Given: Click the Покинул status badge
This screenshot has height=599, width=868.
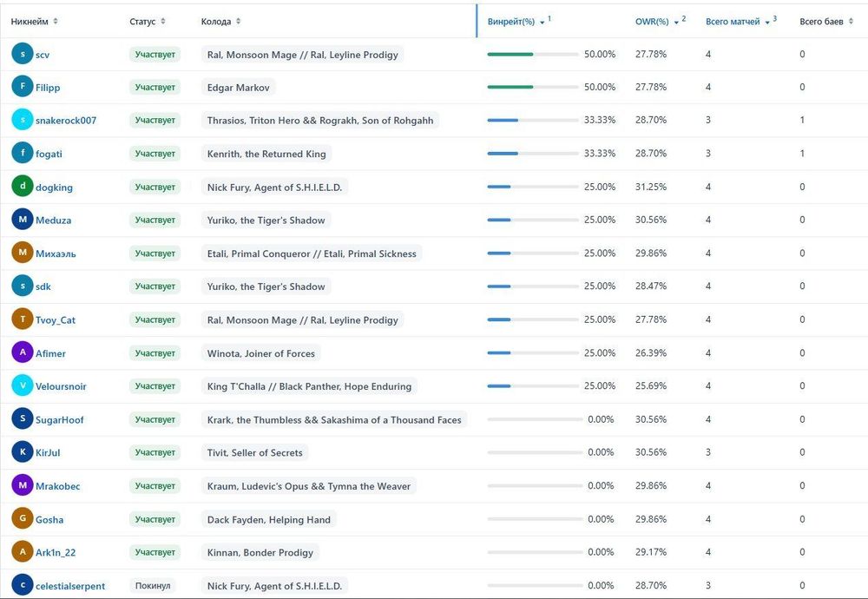Looking at the screenshot, I should tap(152, 585).
